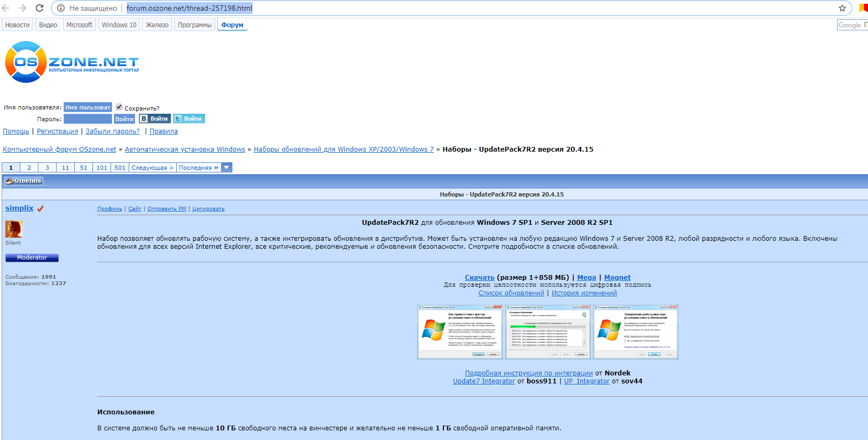Toggle the Сохранить? remember-me checkbox

click(x=119, y=107)
